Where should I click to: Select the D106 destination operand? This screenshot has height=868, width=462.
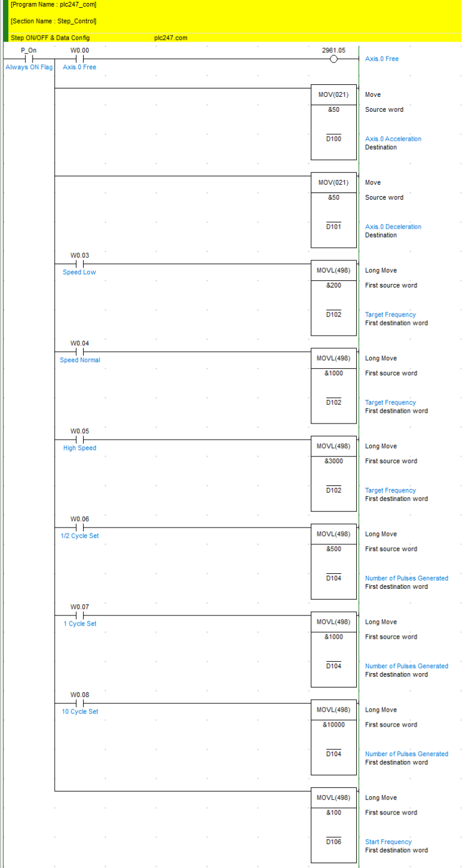(333, 842)
